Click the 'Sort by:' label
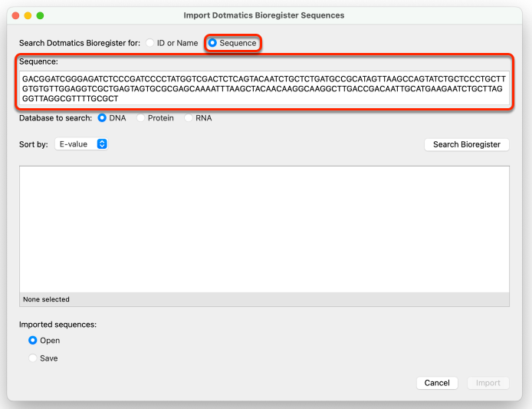The width and height of the screenshot is (532, 409). (x=33, y=144)
